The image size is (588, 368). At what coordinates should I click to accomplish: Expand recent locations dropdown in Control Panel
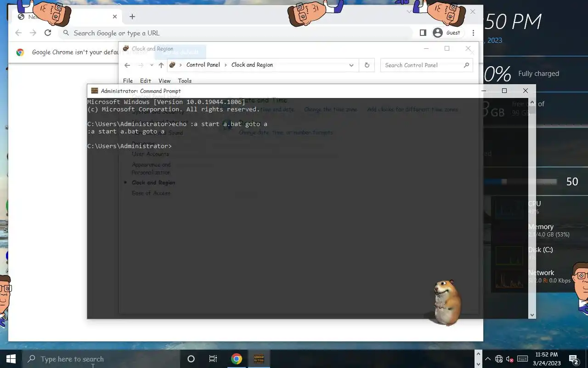[x=152, y=65]
